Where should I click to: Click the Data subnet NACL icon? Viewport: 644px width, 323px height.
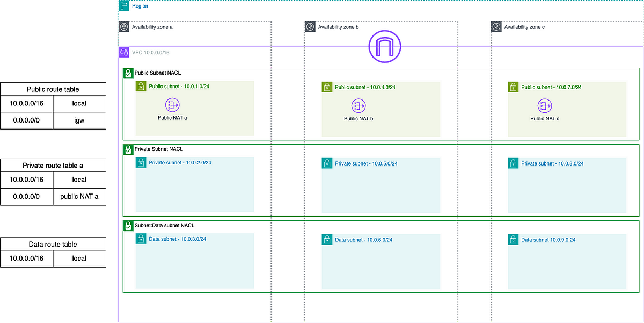click(x=128, y=226)
